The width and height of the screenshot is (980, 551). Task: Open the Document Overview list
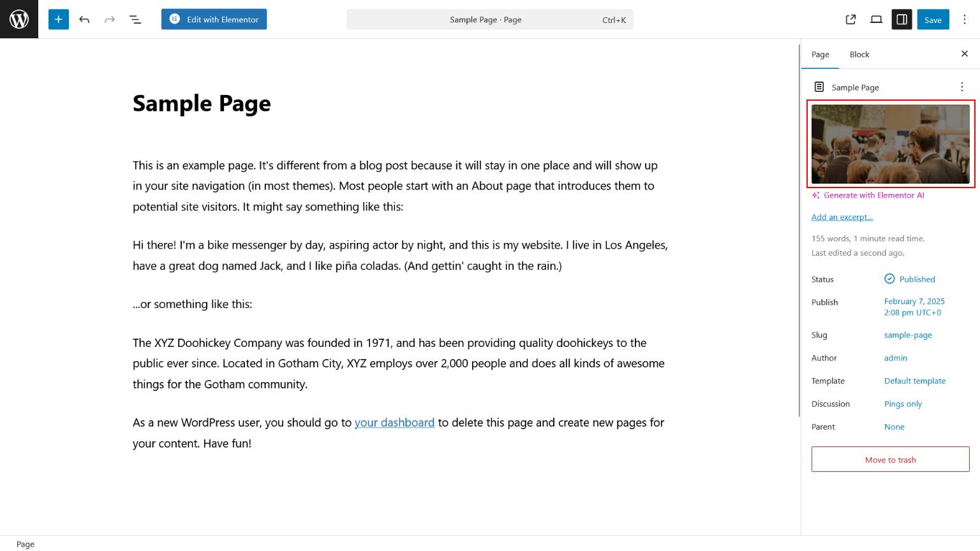135,19
